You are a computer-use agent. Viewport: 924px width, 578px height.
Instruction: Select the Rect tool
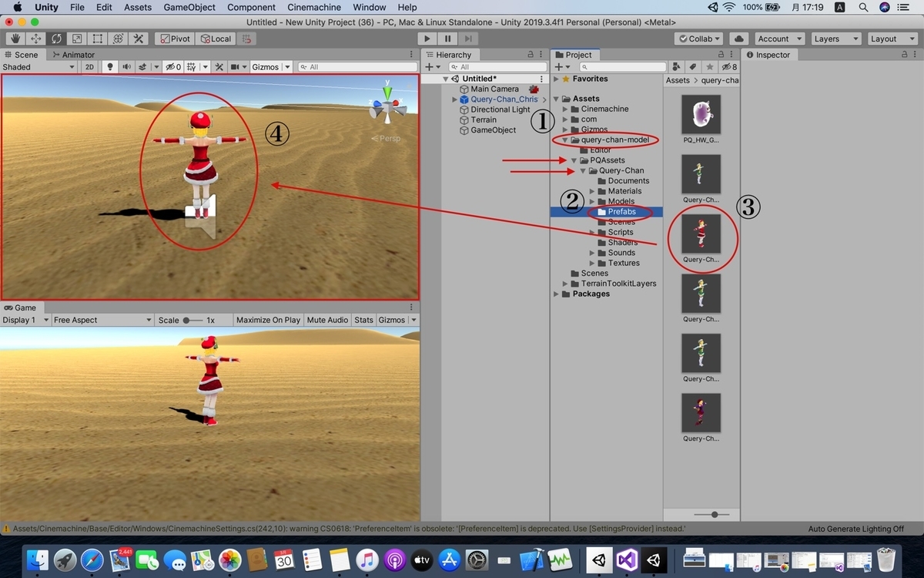(98, 39)
